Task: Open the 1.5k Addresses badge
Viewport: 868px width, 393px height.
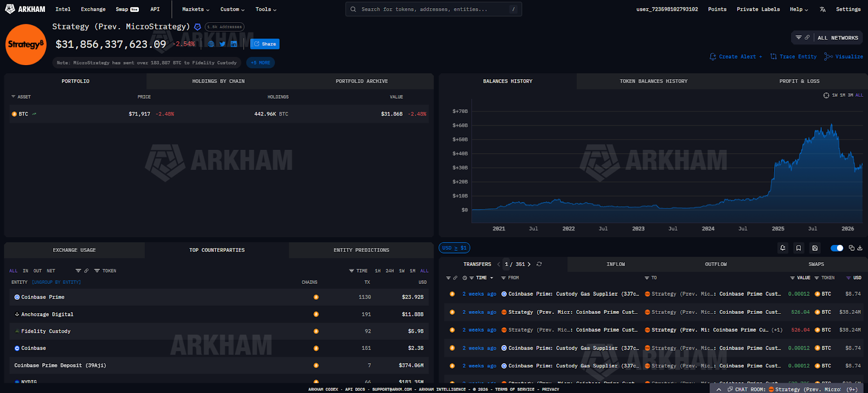Action: coord(225,27)
